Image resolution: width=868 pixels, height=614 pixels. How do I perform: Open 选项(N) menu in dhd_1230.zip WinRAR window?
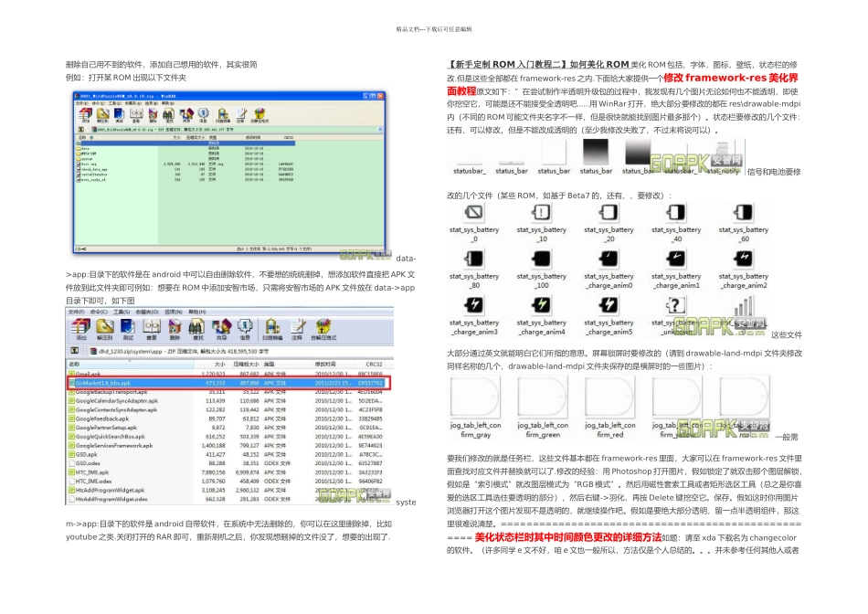click(x=174, y=312)
